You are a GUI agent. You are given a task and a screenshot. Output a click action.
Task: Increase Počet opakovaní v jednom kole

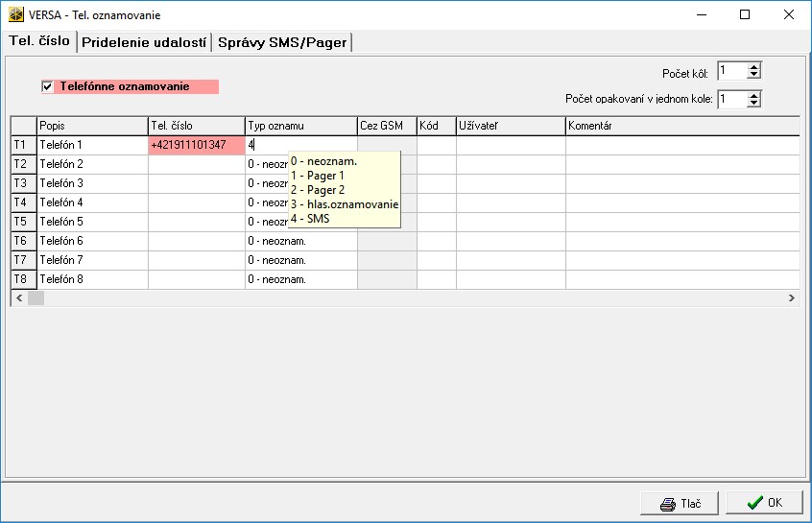click(754, 94)
